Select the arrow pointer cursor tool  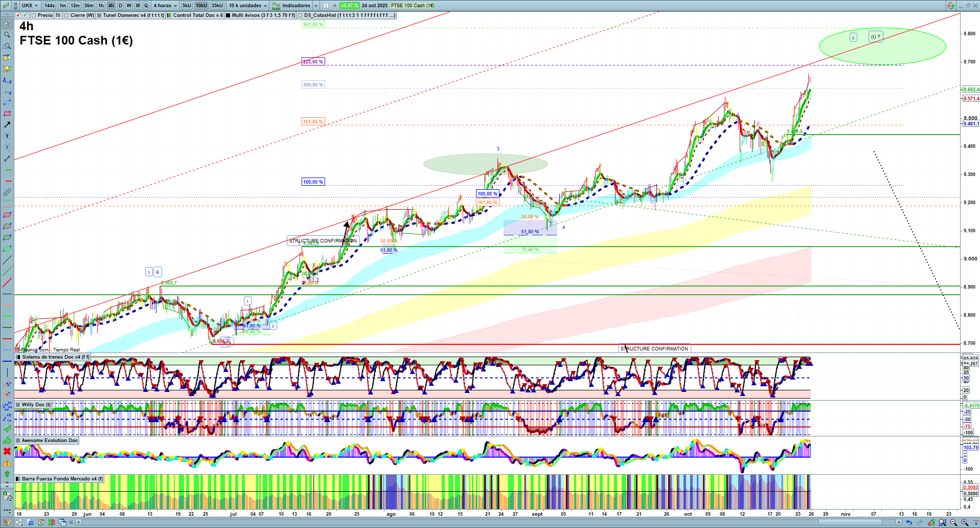click(7, 24)
